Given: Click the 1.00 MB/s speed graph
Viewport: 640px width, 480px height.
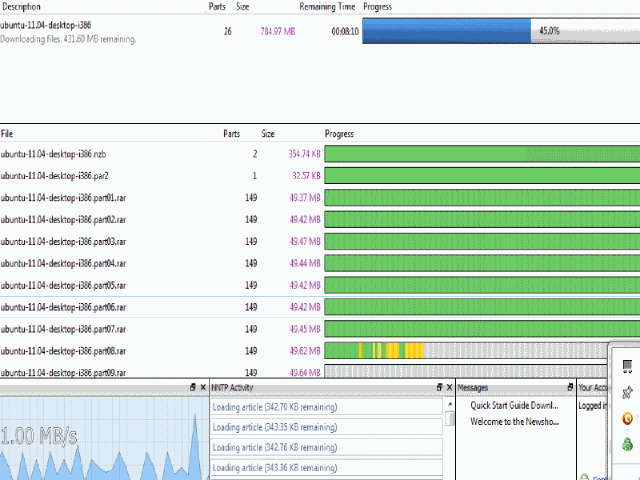Looking at the screenshot, I should click(104, 438).
